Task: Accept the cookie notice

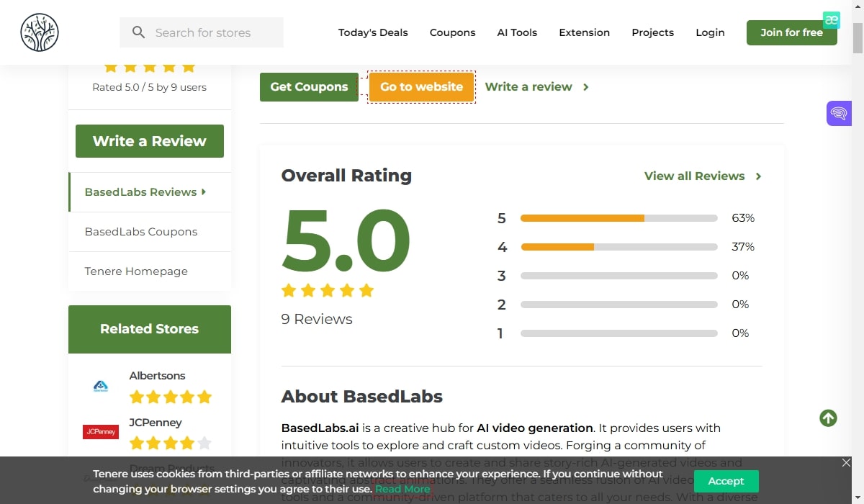Action: (x=726, y=481)
